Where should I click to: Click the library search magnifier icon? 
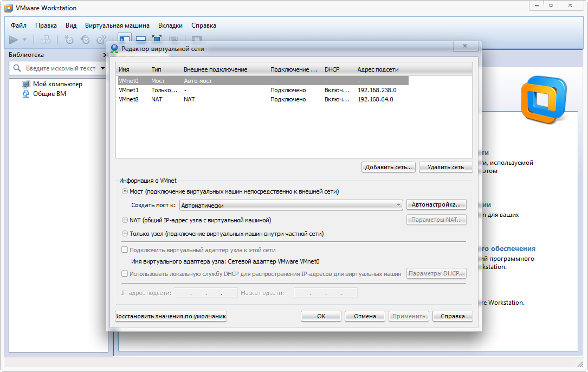17,68
